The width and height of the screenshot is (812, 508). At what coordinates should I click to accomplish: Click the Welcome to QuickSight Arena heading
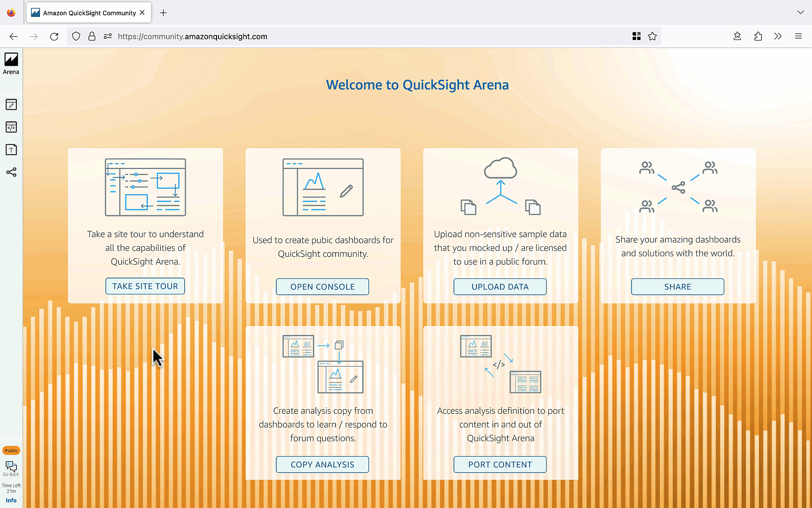(x=417, y=85)
